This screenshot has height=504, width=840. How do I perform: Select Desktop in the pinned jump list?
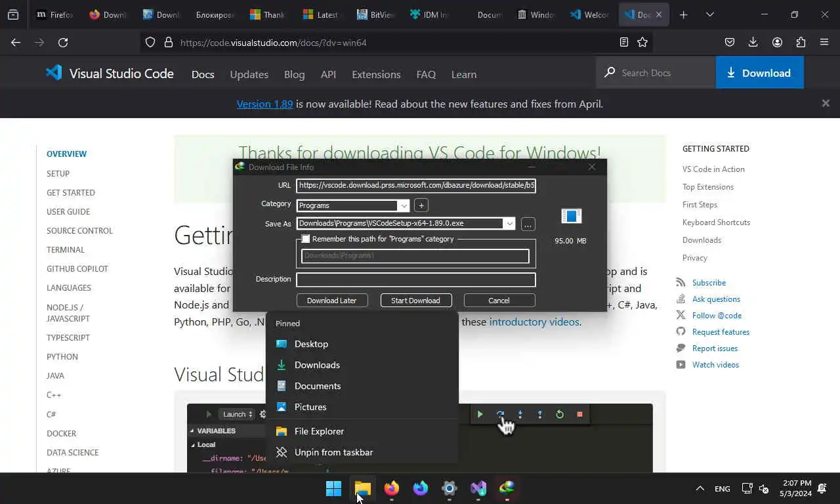coord(362,344)
